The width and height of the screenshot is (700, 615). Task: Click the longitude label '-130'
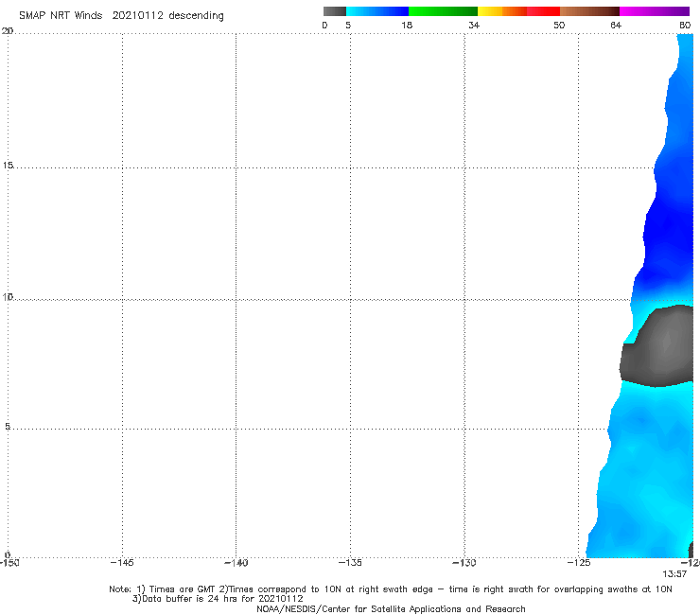pyautogui.click(x=464, y=563)
